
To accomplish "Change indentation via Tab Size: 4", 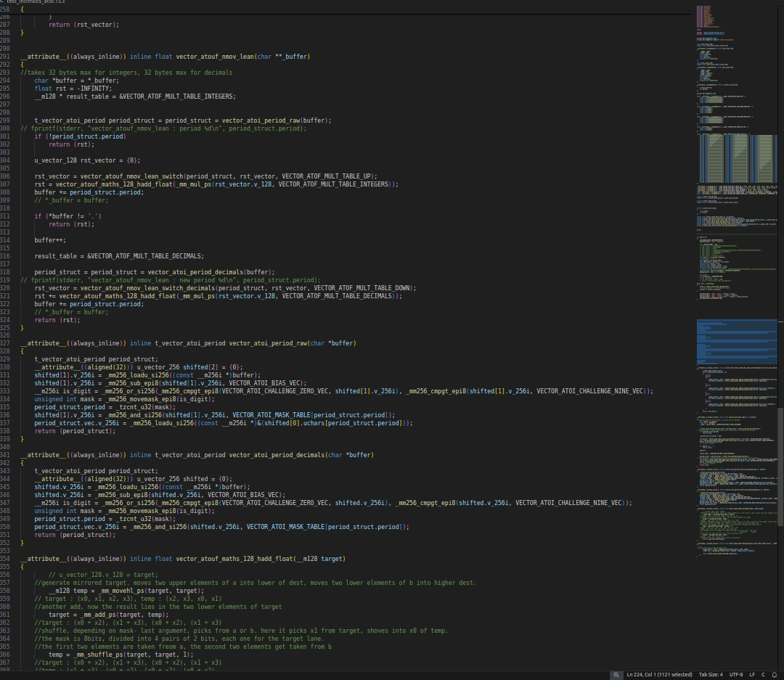I will [x=711, y=674].
